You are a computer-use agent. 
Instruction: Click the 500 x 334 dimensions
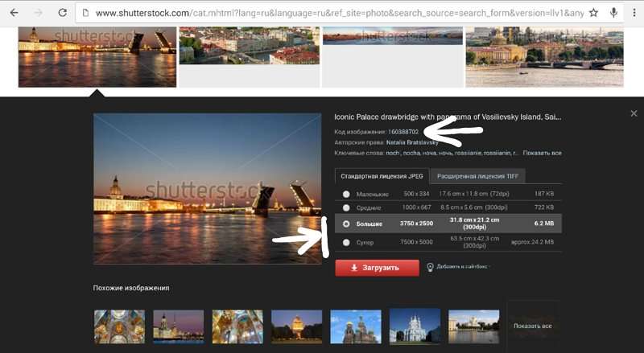416,193
